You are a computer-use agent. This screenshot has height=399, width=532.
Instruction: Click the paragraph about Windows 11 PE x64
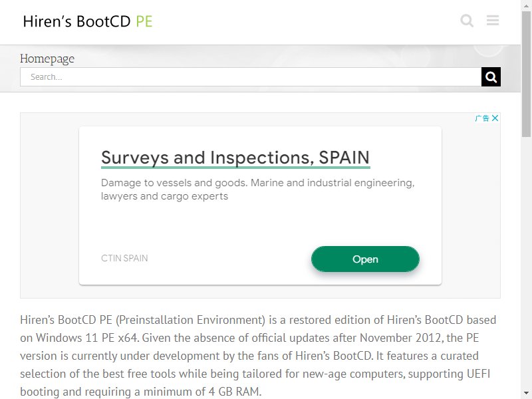(258, 356)
